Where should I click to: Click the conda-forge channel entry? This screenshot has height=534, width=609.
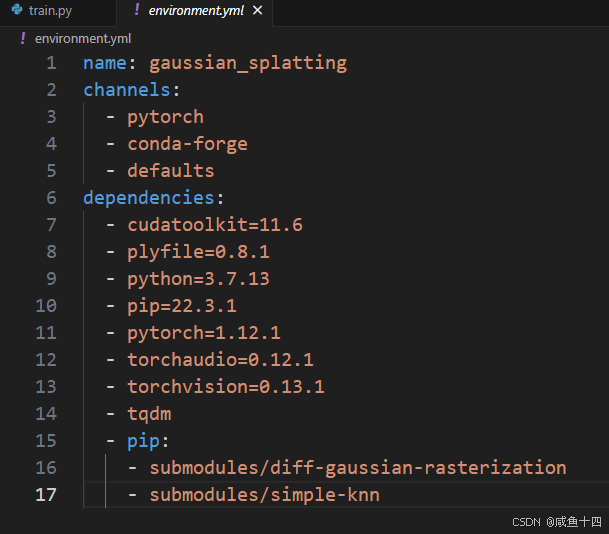coord(187,144)
